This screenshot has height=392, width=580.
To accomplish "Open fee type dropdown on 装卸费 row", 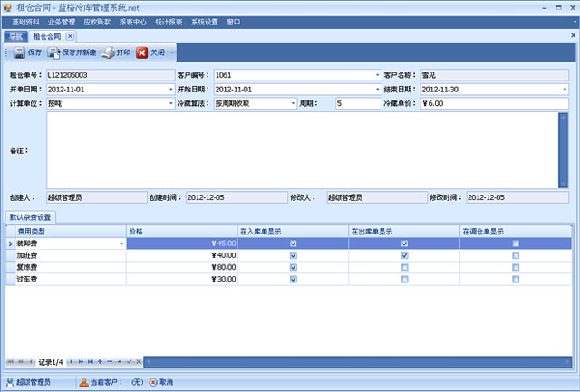I will pyautogui.click(x=121, y=244).
